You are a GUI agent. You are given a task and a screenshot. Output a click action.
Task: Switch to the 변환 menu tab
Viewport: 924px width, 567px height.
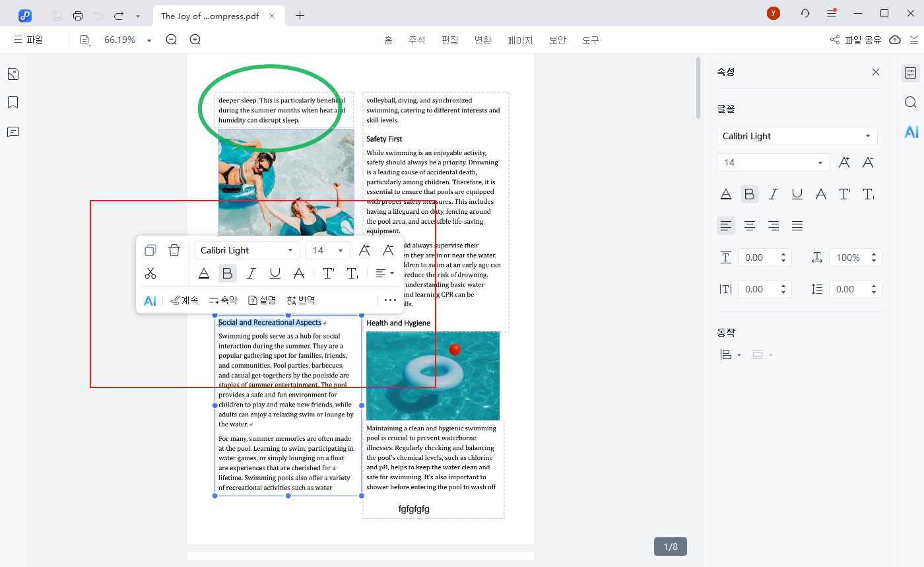click(482, 40)
